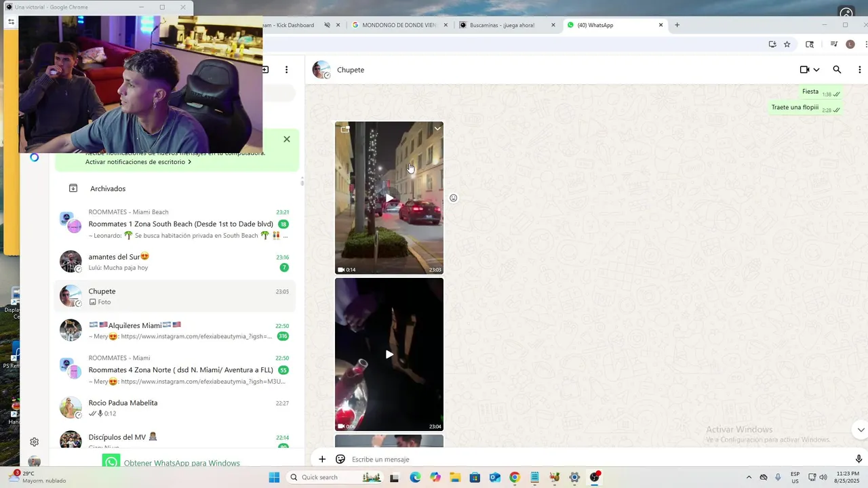Open the call options dropdown arrow
This screenshot has height=488, width=868.
pos(816,70)
